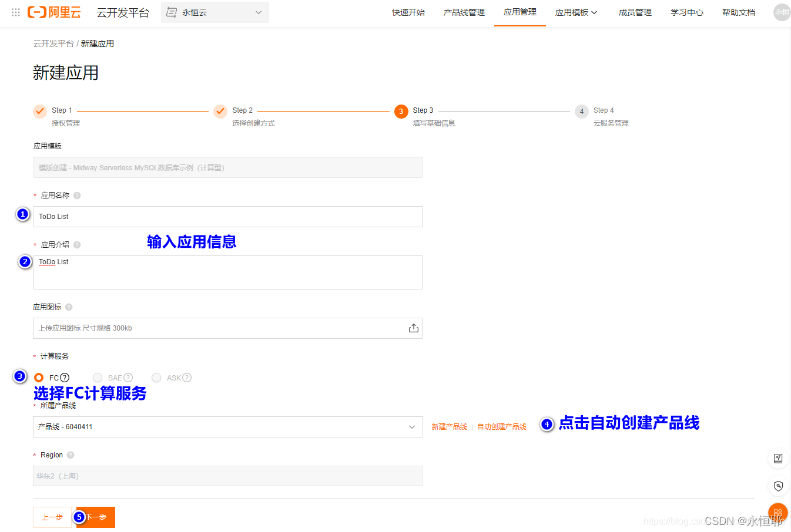Select 应用管理 tab
Screen dimensions: 791x532
coord(520,12)
